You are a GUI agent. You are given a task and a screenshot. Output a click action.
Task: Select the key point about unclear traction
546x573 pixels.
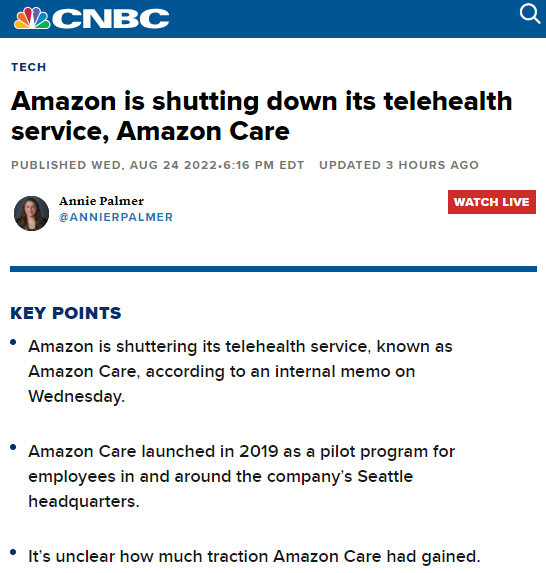[254, 557]
